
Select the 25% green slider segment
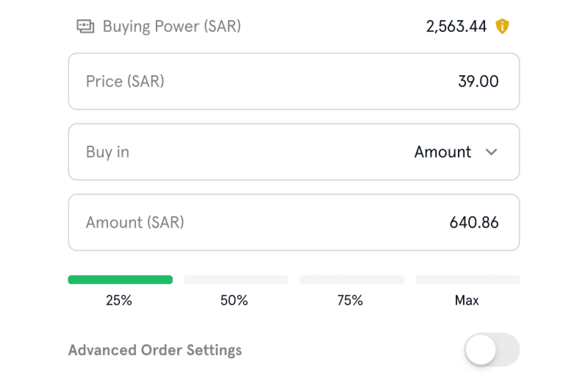point(120,280)
